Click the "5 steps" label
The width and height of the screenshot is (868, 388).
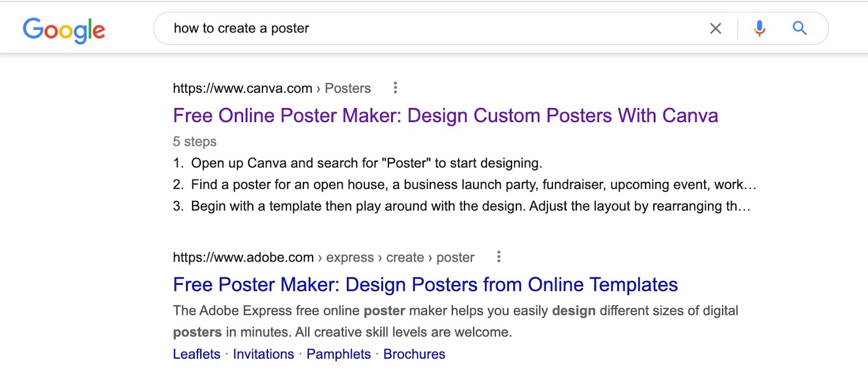pos(195,142)
